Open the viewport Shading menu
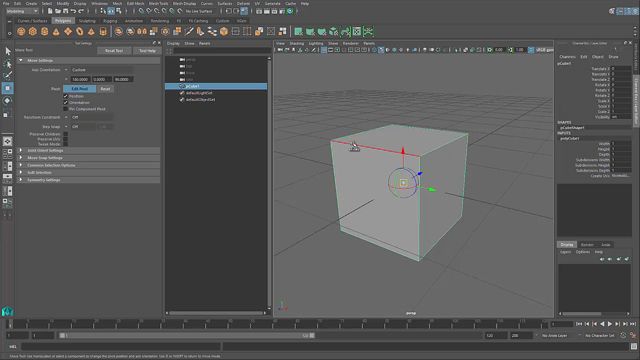640x360 pixels. 297,43
